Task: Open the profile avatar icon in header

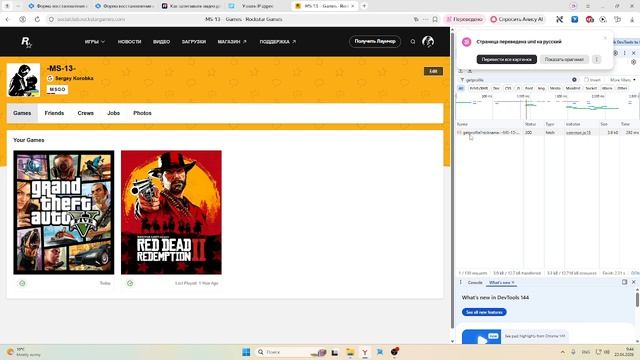Action: coord(428,41)
